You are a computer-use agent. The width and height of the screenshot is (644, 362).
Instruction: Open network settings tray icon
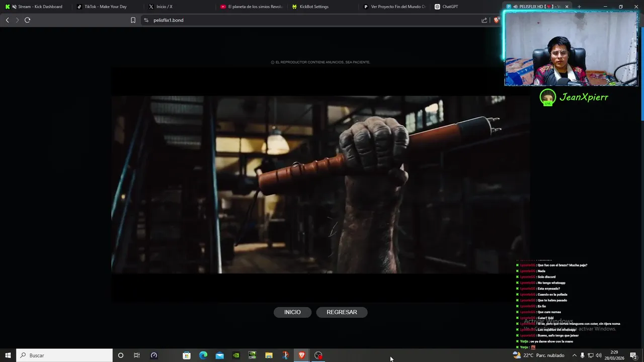click(x=591, y=355)
